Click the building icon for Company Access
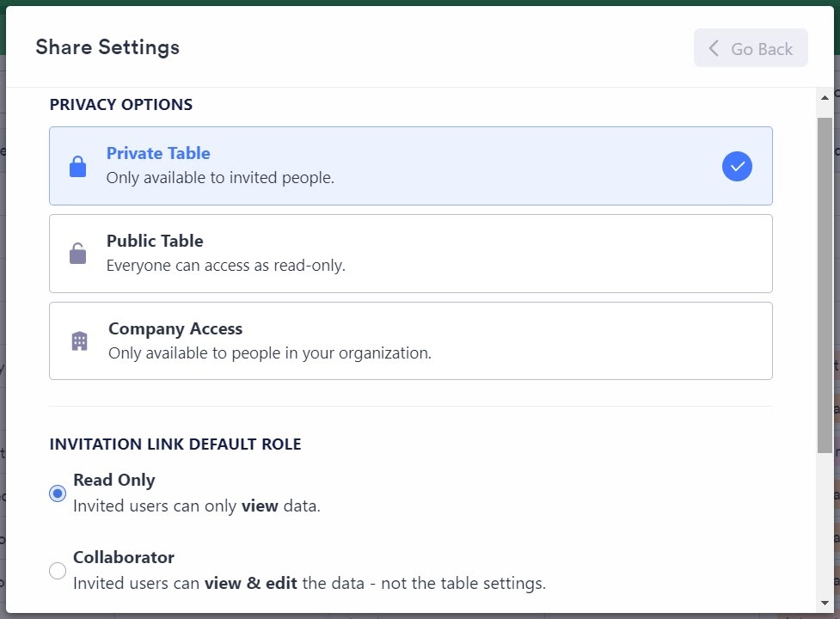The height and width of the screenshot is (619, 840). point(79,340)
